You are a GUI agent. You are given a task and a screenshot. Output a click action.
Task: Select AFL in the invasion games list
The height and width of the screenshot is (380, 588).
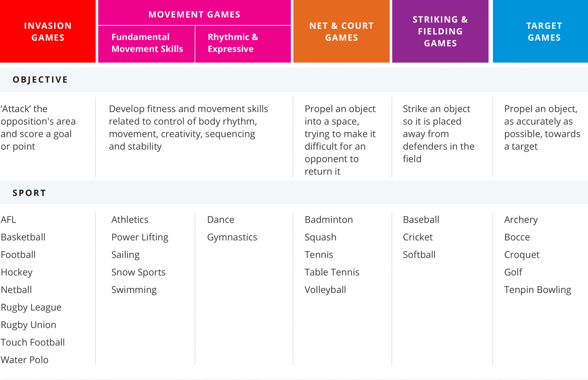click(x=9, y=220)
